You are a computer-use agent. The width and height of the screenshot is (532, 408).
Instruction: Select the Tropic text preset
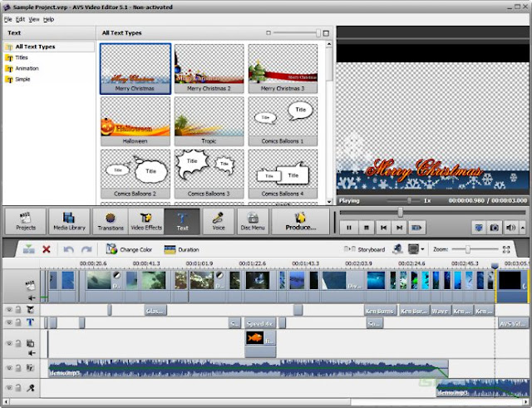pos(209,121)
